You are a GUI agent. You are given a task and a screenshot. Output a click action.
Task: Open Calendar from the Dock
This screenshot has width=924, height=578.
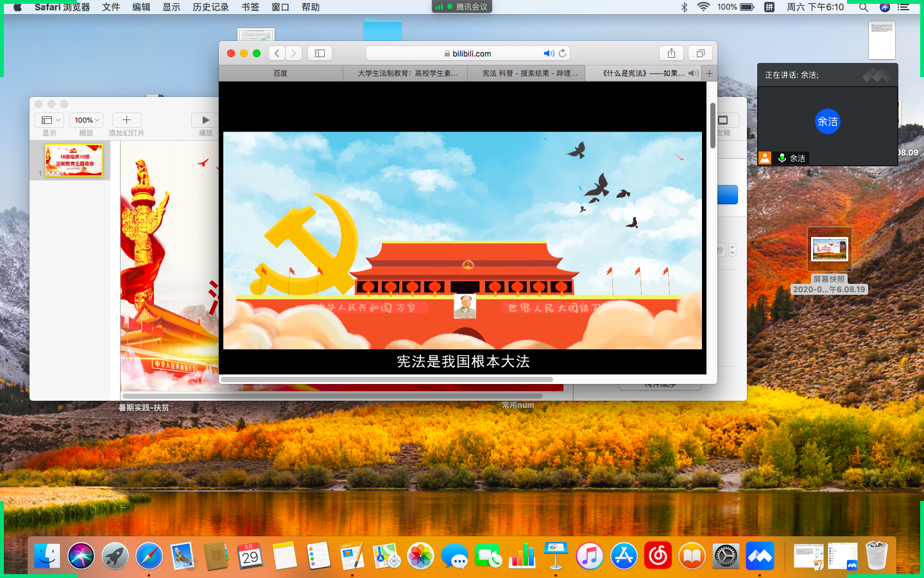(x=250, y=556)
